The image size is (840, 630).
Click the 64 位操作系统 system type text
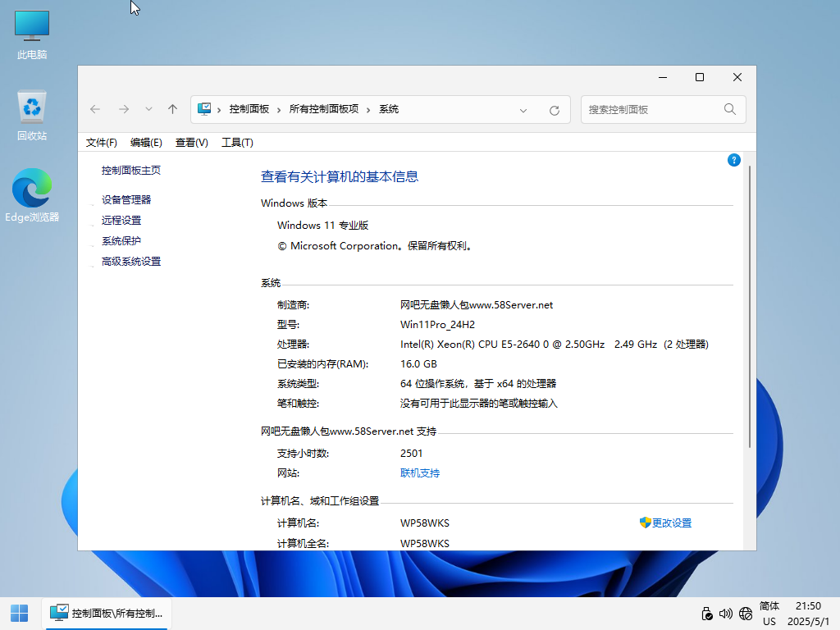pos(478,384)
